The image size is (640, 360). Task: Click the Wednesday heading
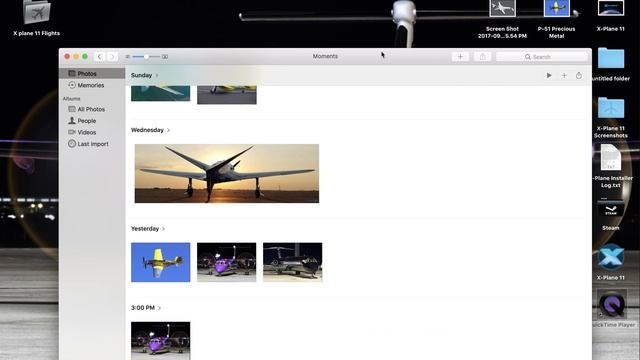147,130
